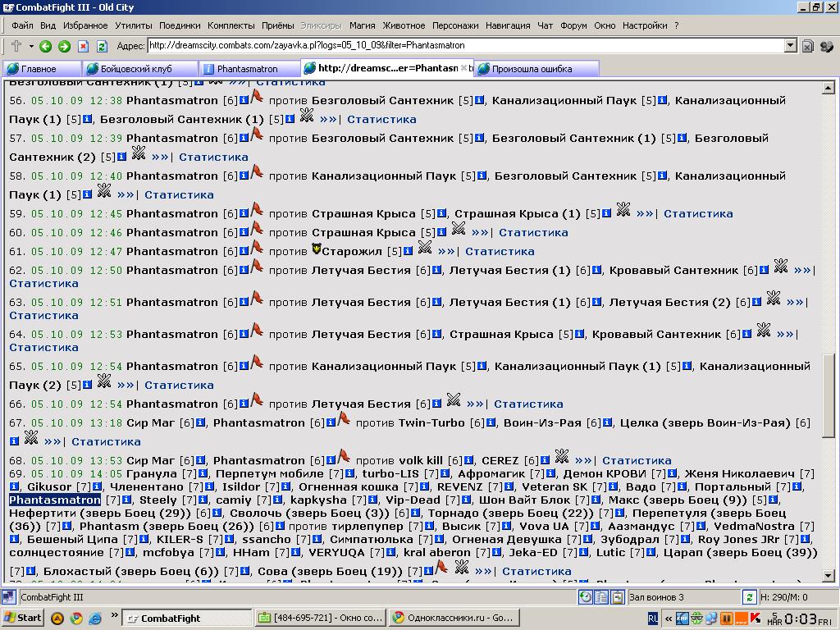Click the Зал воинов 3 status field

683,597
